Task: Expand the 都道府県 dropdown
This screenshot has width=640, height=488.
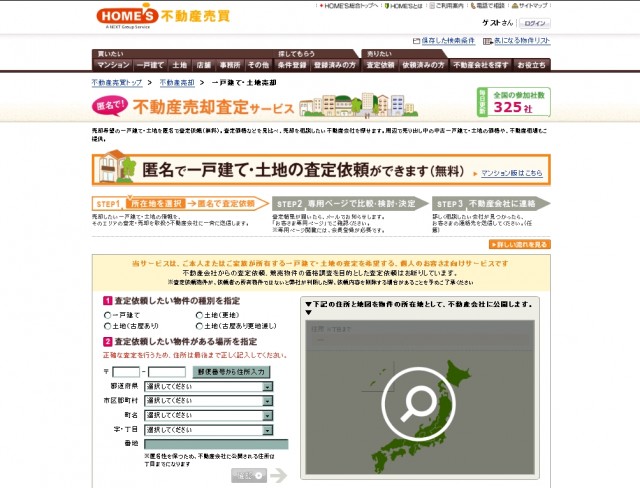Action: click(x=208, y=385)
